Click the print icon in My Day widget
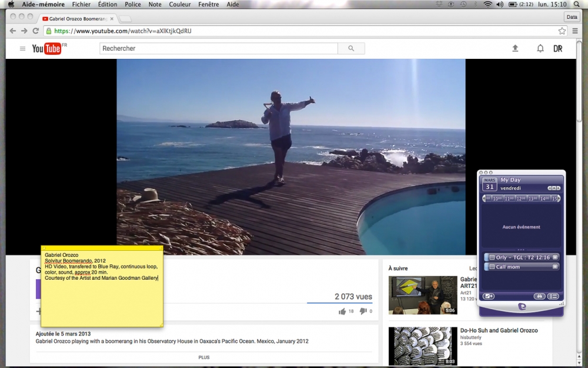Image resolution: width=588 pixels, height=368 pixels. coord(539,296)
